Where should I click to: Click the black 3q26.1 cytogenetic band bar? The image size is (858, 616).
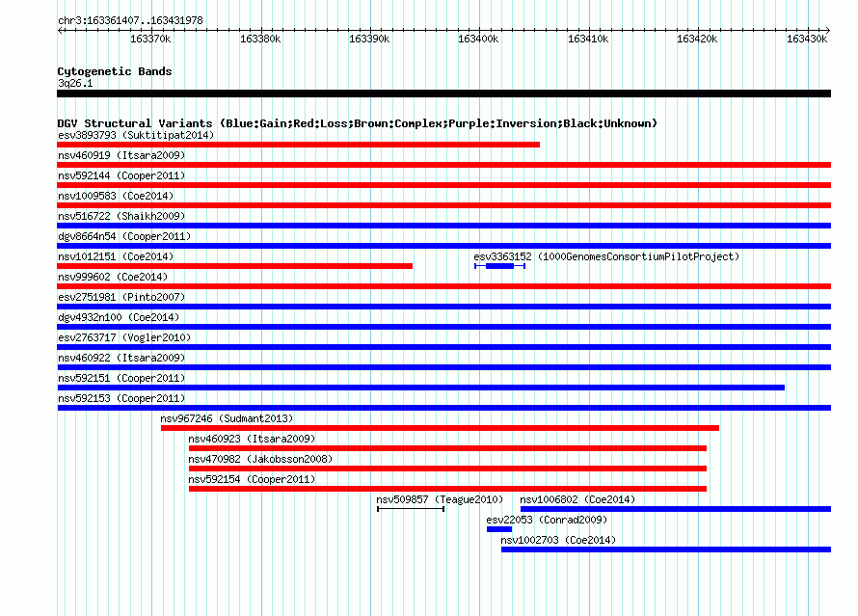point(443,94)
